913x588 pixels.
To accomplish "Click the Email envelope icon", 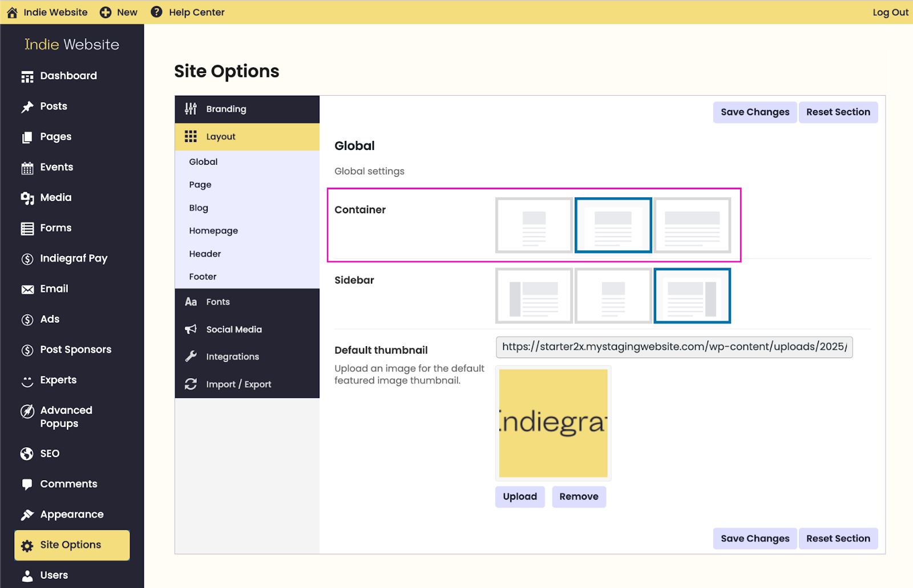I will pos(27,289).
